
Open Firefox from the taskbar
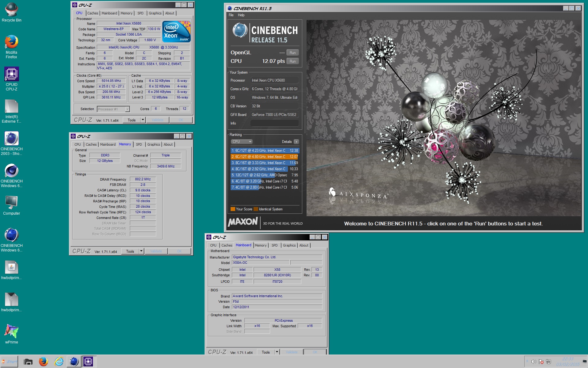click(43, 362)
